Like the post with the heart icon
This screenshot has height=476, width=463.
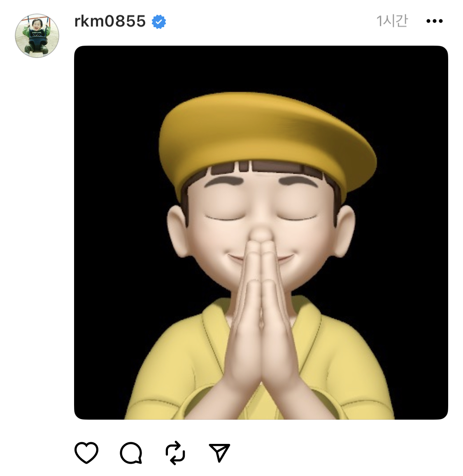pyautogui.click(x=86, y=453)
